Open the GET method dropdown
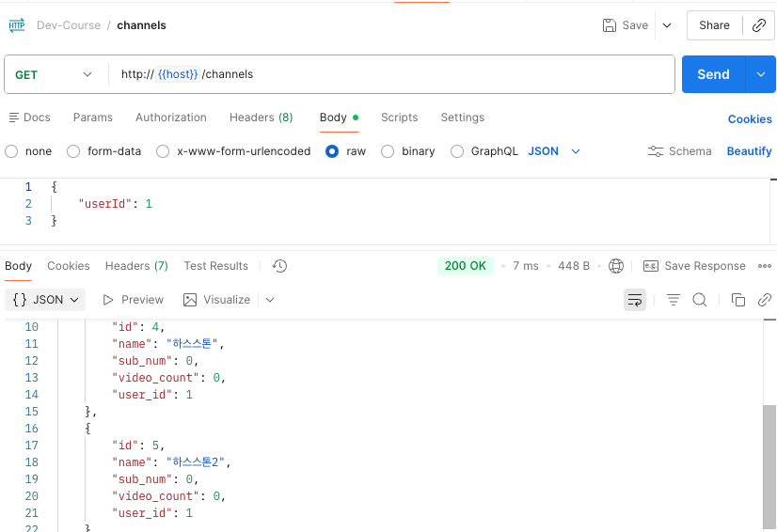777x532 pixels. [54, 75]
